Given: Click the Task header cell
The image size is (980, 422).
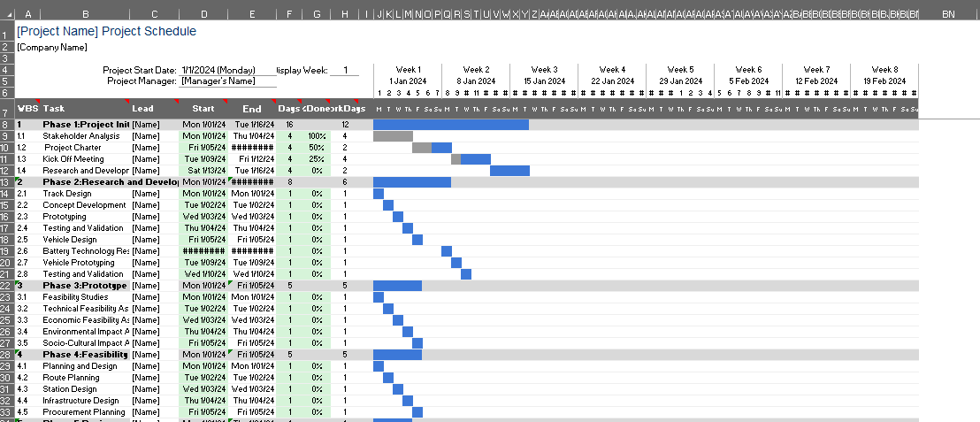Looking at the screenshot, I should [85, 108].
